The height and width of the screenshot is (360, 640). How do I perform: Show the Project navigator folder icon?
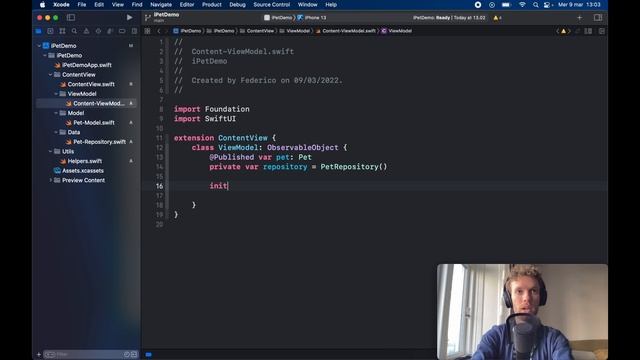coord(38,31)
